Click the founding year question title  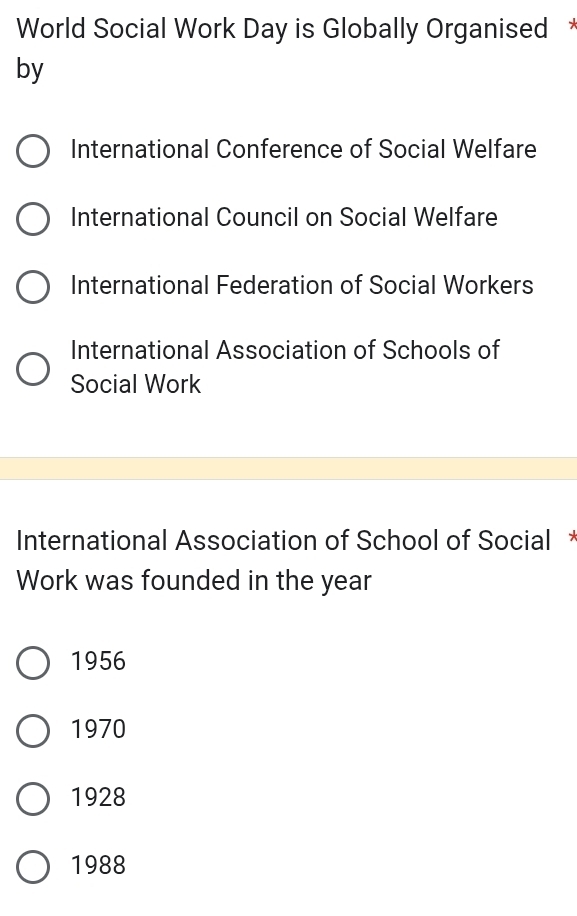coord(280,560)
